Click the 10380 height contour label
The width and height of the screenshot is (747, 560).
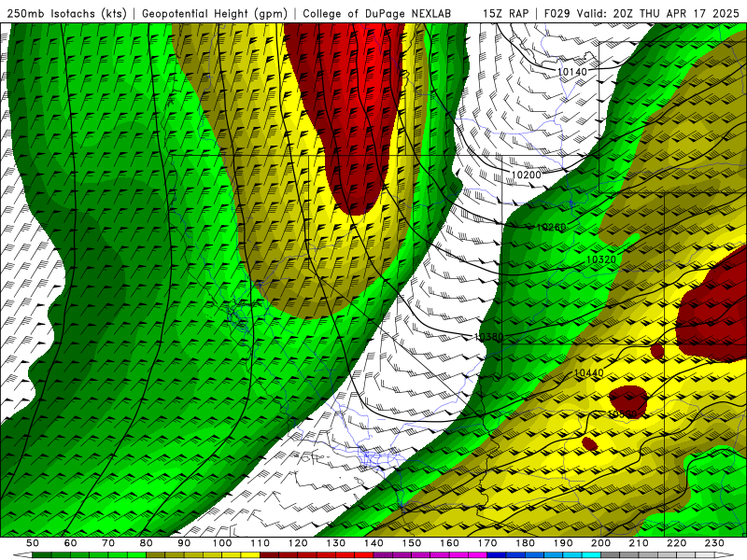pos(488,337)
